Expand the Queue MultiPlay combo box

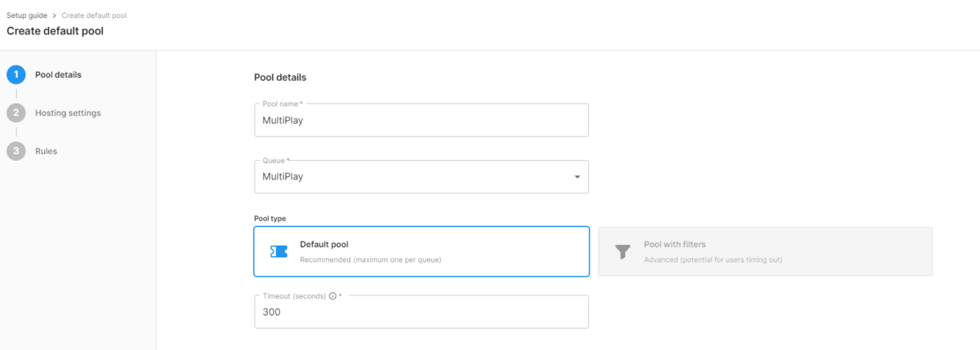pyautogui.click(x=421, y=176)
